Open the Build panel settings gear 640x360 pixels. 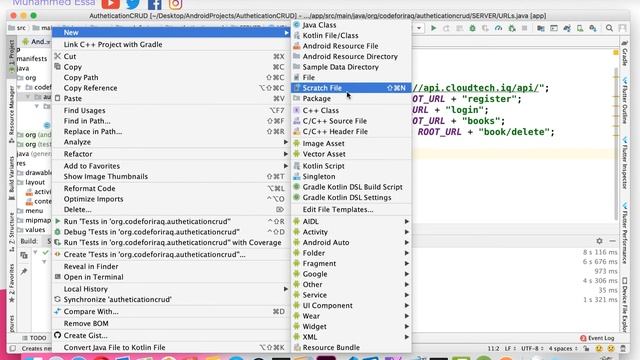(x=599, y=241)
